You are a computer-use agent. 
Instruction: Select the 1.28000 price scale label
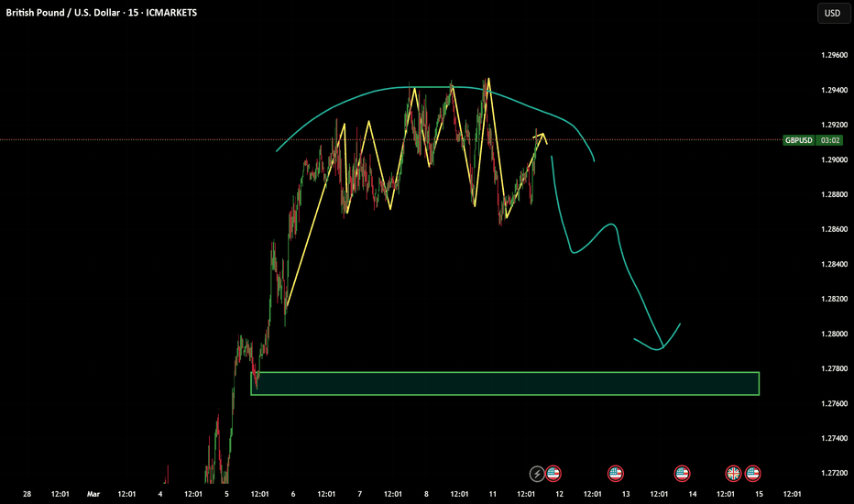(835, 334)
